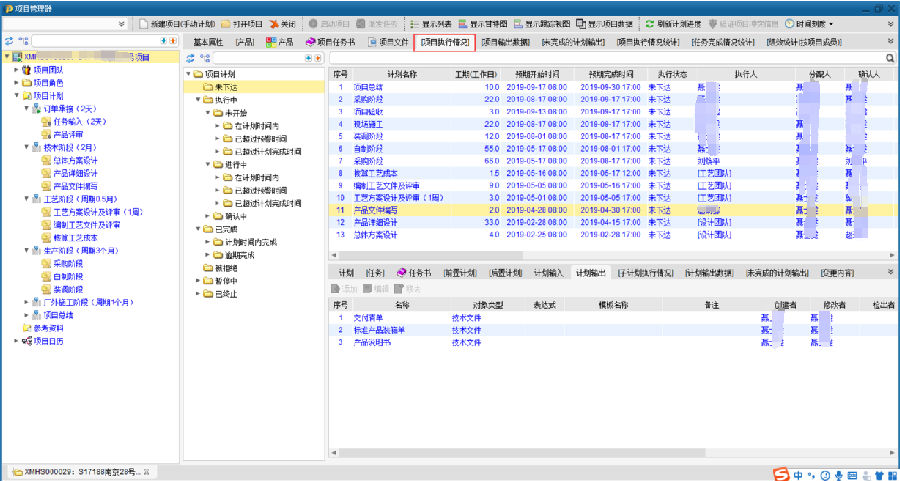Click the 关闭 project toolbar icon
Image resolution: width=900 pixels, height=481 pixels.
[273, 23]
